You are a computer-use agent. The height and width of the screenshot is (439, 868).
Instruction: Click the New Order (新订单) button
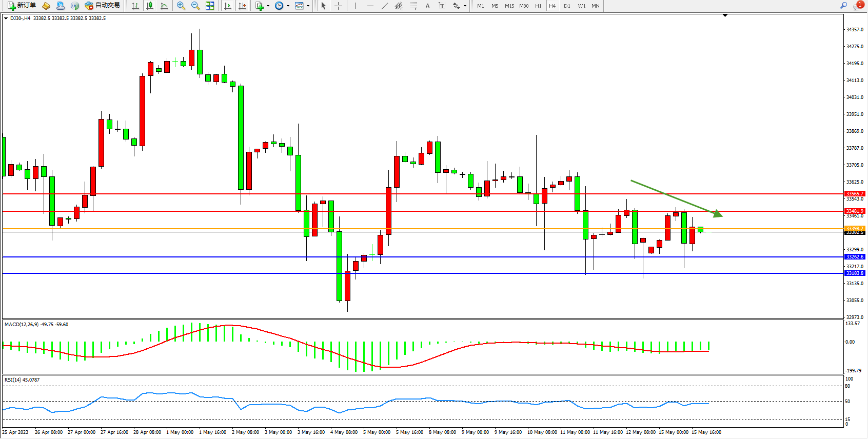click(22, 6)
